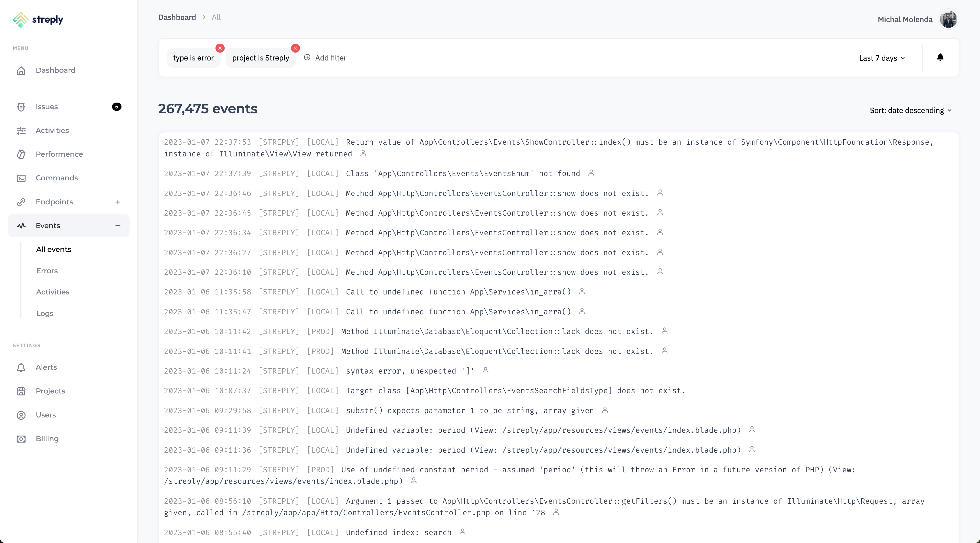980x543 pixels.
Task: Open Issues from the sidebar
Action: click(x=47, y=107)
